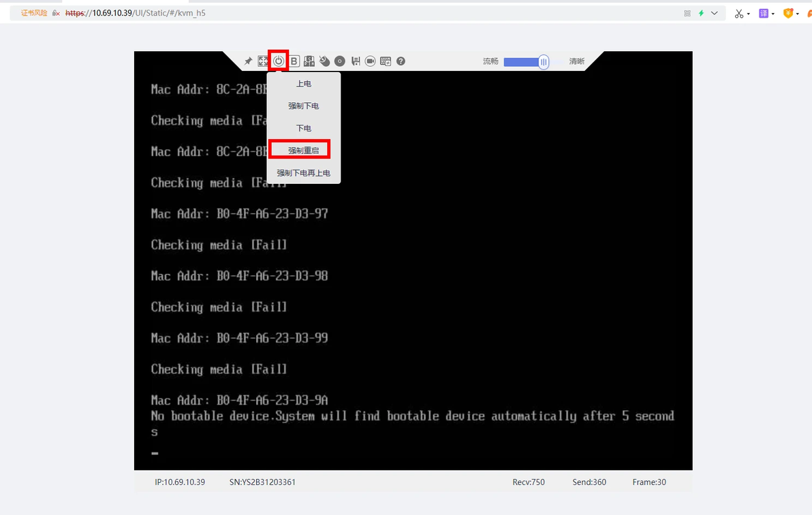The height and width of the screenshot is (515, 812).
Task: Open the virtual keyboard icon
Action: (386, 61)
